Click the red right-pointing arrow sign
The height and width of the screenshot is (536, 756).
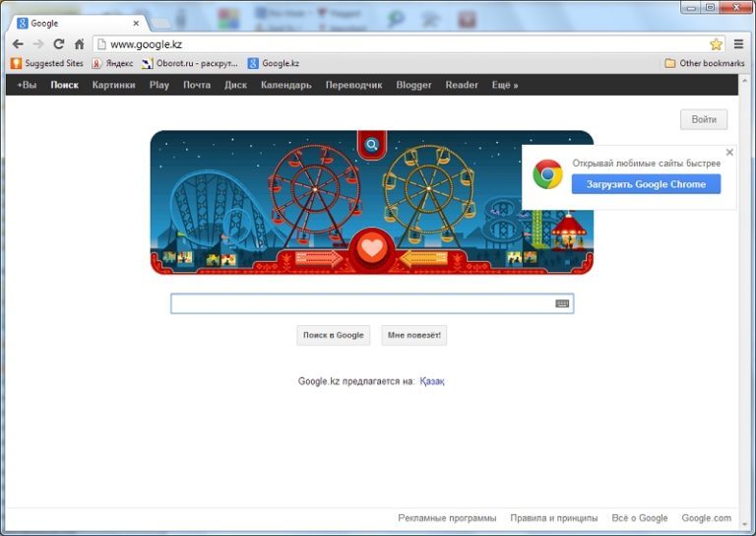tap(318, 258)
